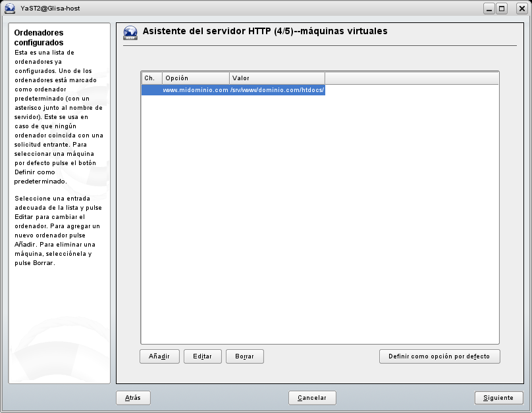Click the HTTP server wizard globe icon
Screen dimensions: 532x413
pyautogui.click(x=130, y=34)
